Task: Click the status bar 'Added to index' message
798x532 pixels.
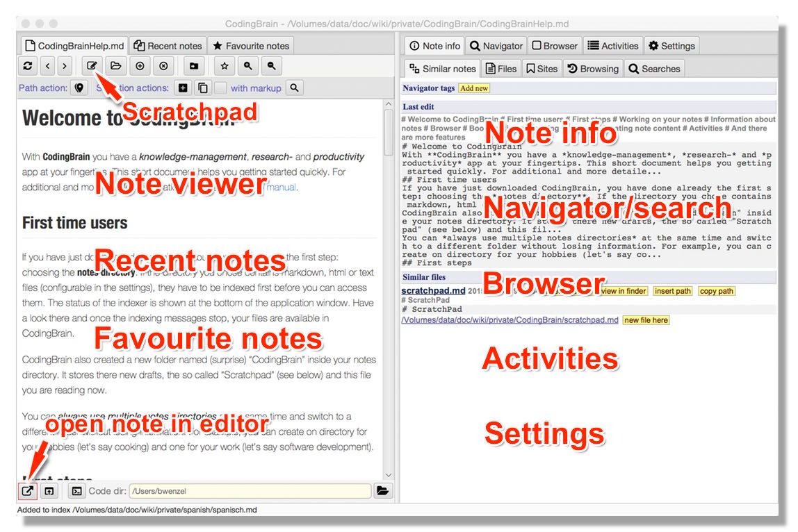Action: click(x=137, y=510)
